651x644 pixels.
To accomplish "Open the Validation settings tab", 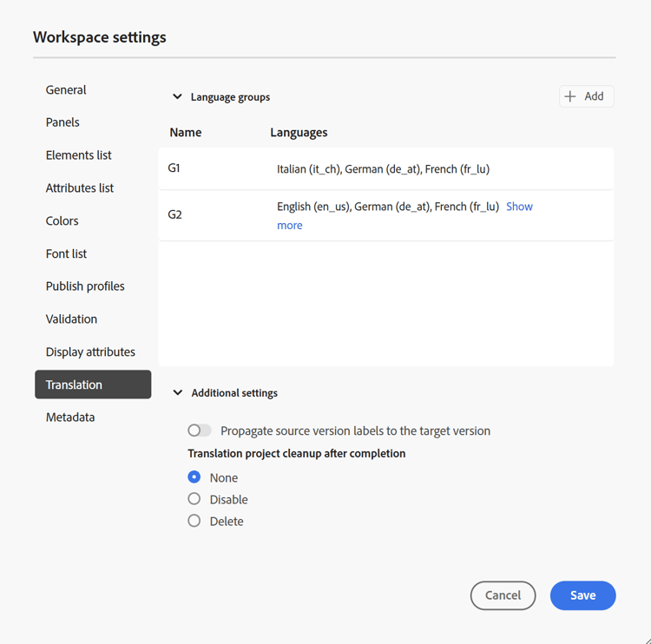I will point(71,319).
